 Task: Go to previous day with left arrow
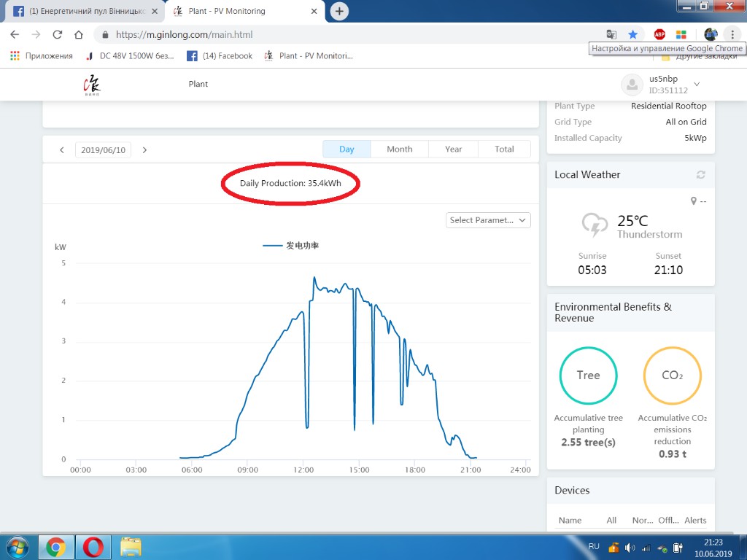point(62,150)
